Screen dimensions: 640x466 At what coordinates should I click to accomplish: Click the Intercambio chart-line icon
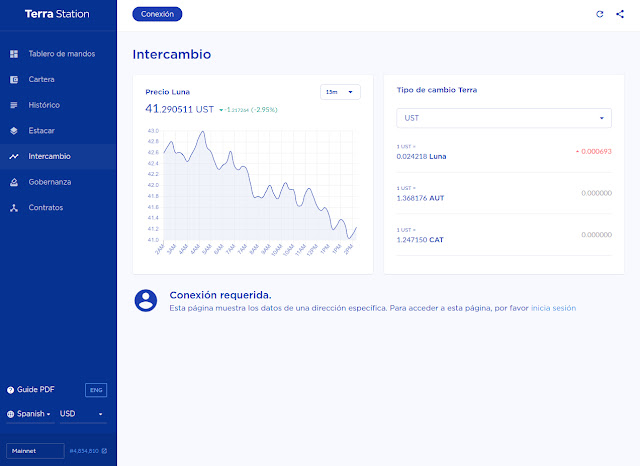(14, 156)
